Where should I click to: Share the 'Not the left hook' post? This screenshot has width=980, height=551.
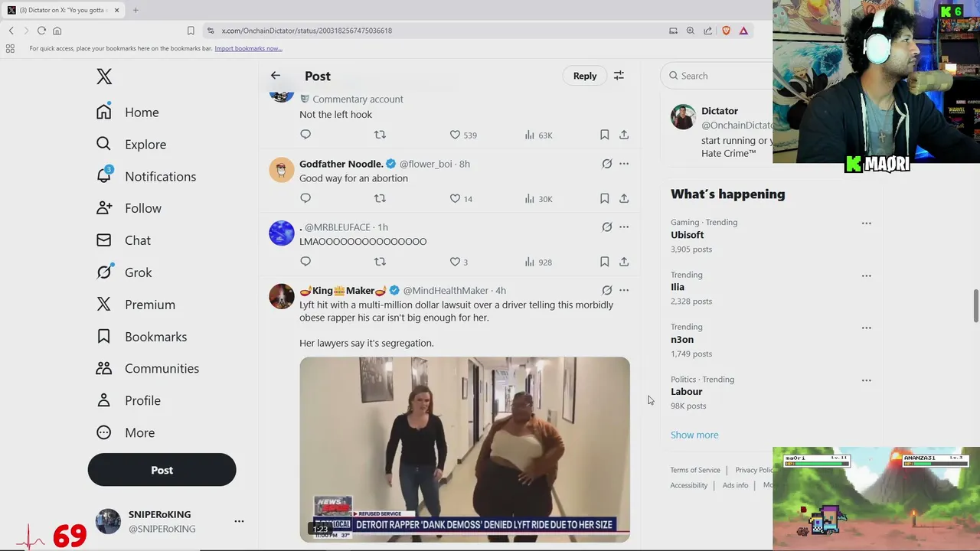click(x=624, y=135)
